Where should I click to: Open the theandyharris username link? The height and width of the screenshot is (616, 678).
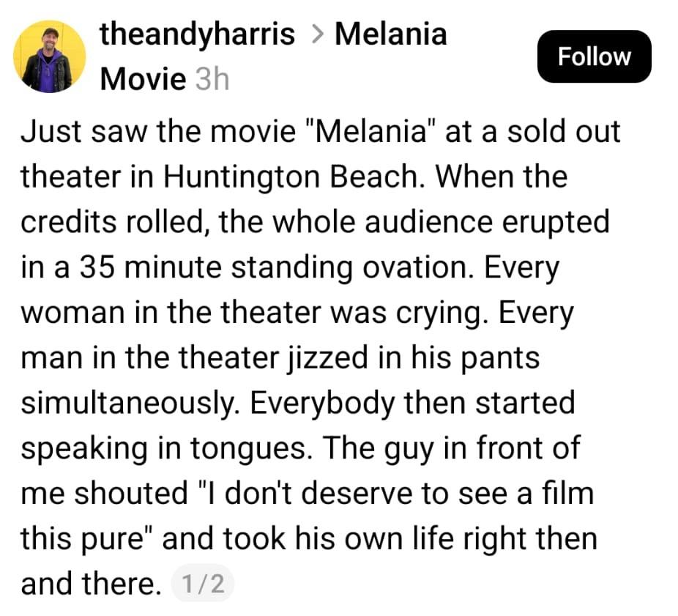click(197, 34)
